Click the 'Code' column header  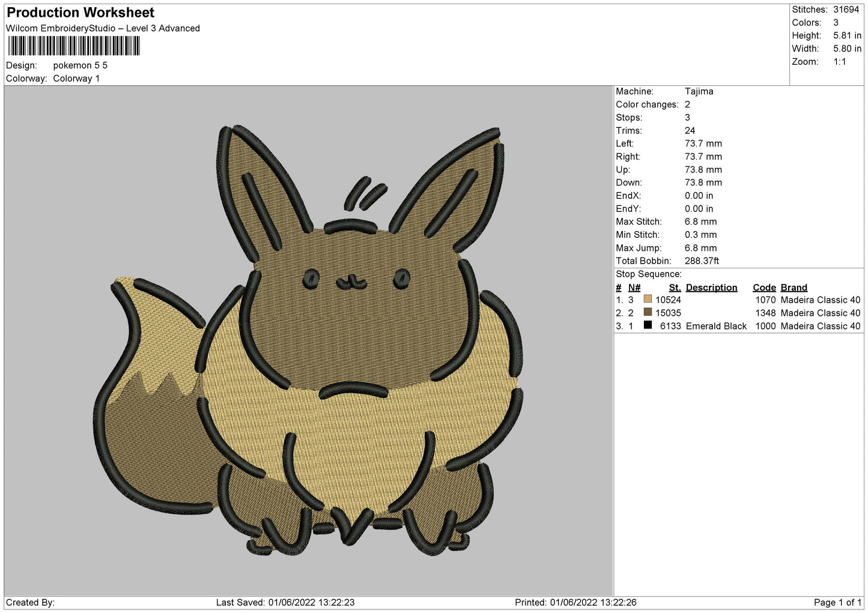click(x=765, y=288)
